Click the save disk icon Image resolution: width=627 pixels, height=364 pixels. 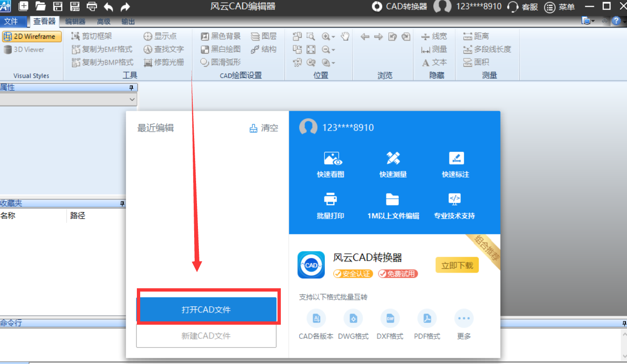[x=58, y=6]
